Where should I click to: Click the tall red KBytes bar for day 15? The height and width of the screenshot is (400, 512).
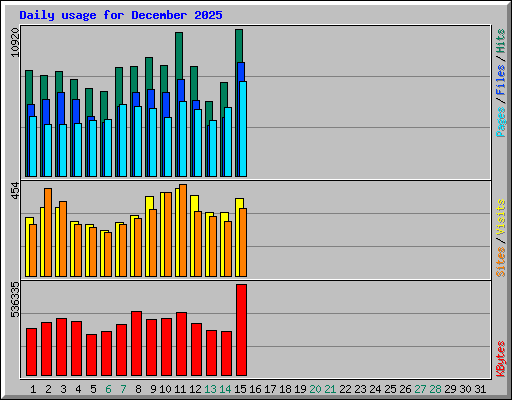pos(241,330)
